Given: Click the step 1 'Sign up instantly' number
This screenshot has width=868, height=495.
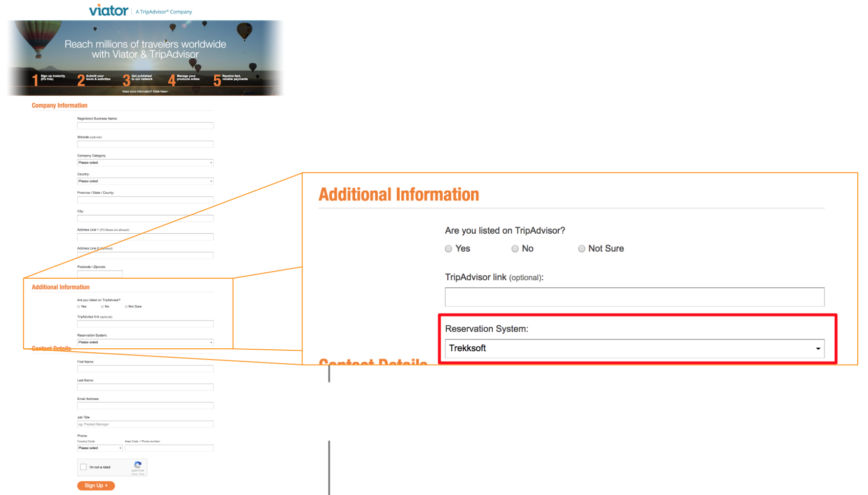Looking at the screenshot, I should pyautogui.click(x=35, y=80).
